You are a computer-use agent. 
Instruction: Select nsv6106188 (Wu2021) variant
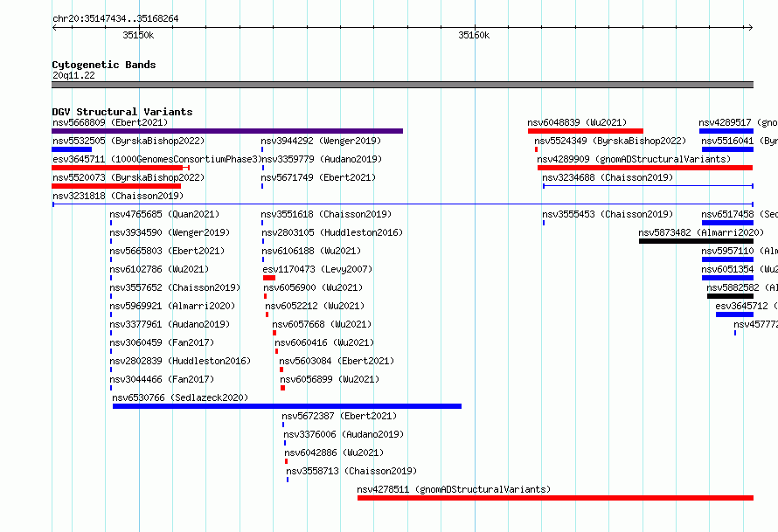pyautogui.click(x=311, y=251)
